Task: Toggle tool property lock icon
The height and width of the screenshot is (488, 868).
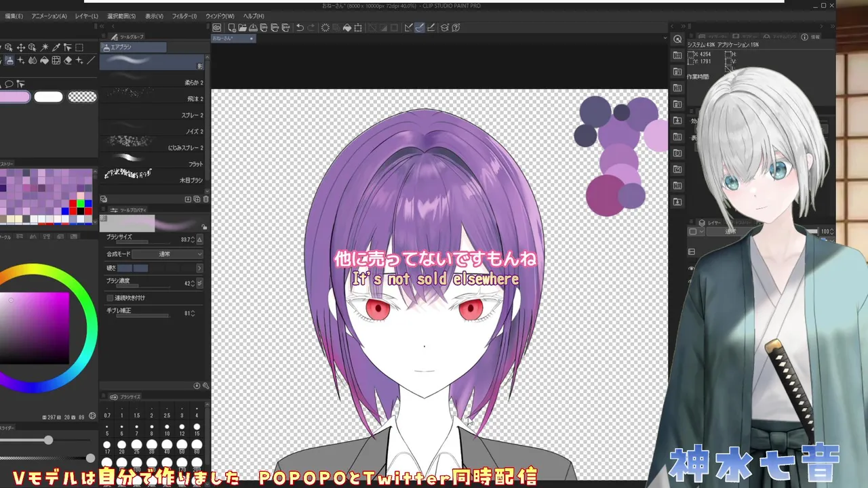Action: [204, 227]
